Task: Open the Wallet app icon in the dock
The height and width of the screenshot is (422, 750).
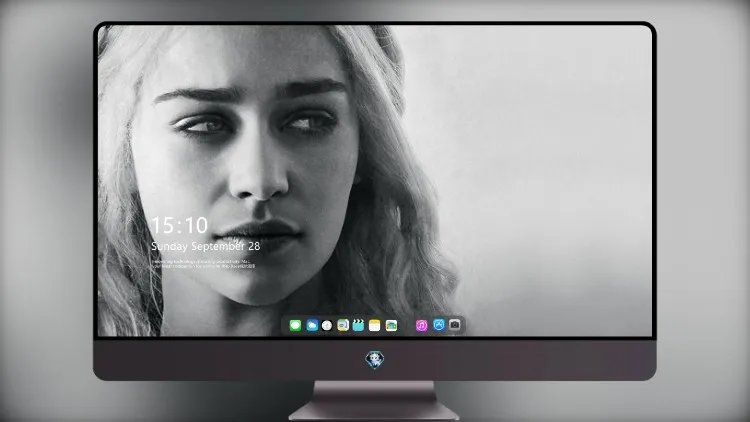Action: [x=391, y=325]
